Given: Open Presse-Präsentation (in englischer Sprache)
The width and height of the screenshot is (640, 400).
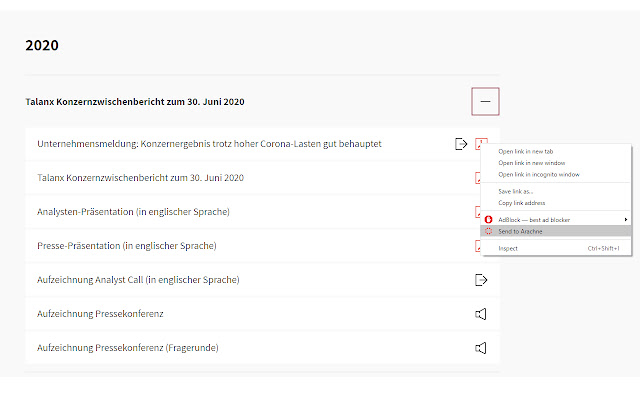Looking at the screenshot, I should click(x=127, y=246).
